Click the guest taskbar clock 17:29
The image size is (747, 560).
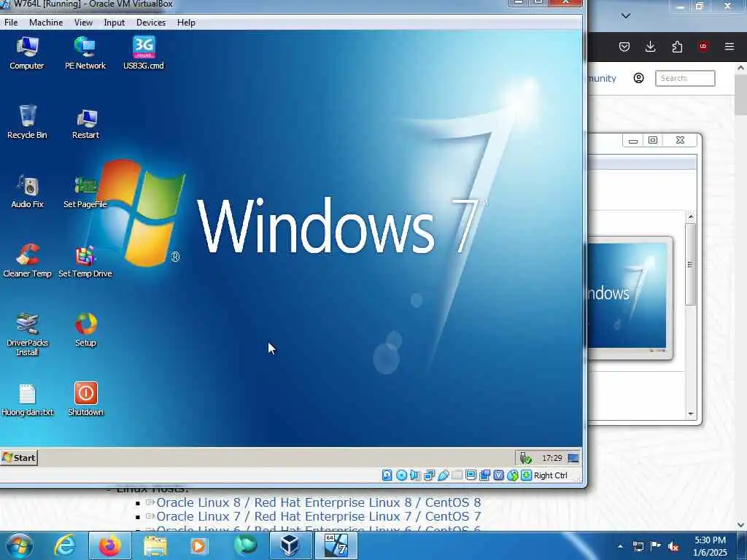(x=552, y=458)
